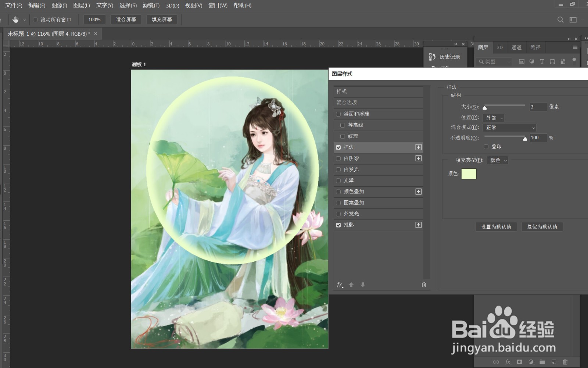
Task: Select the Hand tool in options bar
Action: (x=15, y=19)
